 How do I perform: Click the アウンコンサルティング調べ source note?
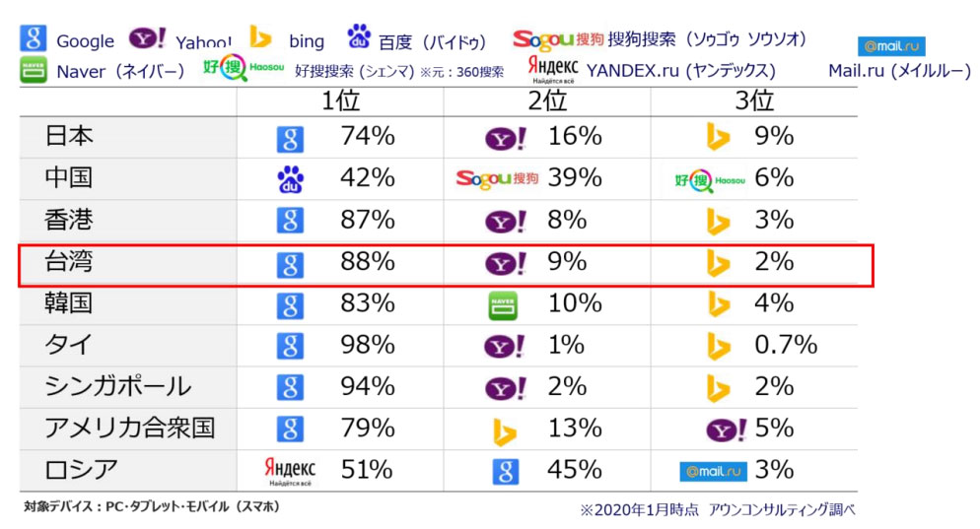781,509
